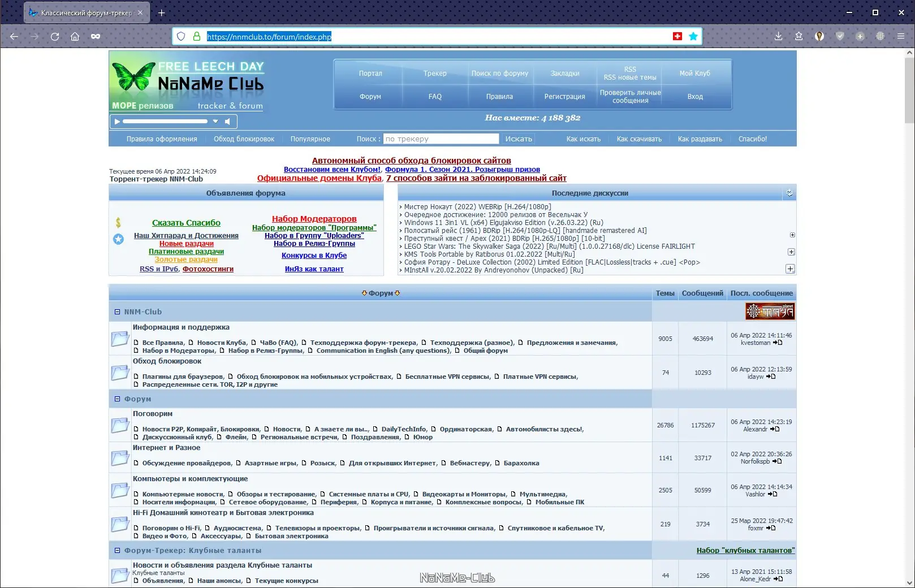Open Новости P2P, Копирайт, Блокировки subforum
This screenshot has width=915, height=588.
pos(201,429)
